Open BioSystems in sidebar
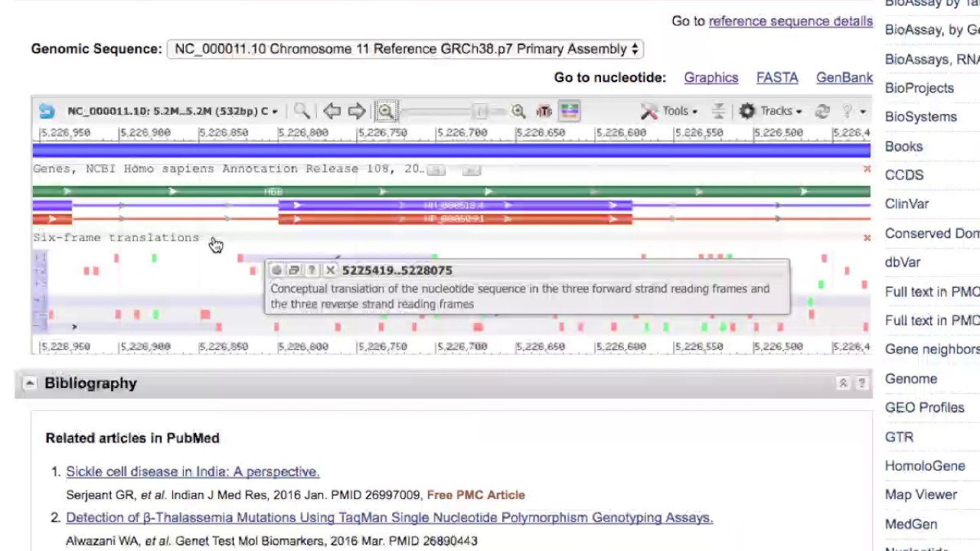This screenshot has width=980, height=551. coord(921,117)
